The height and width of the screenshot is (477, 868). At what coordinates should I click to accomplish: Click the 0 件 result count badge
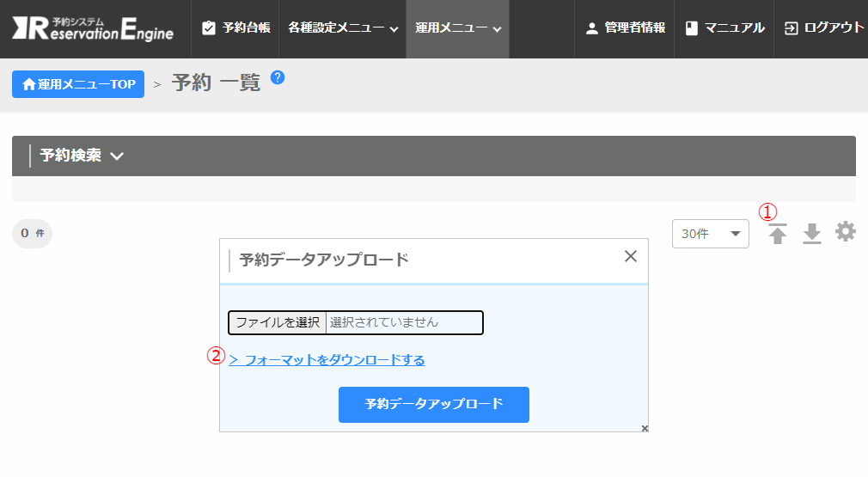tap(32, 233)
